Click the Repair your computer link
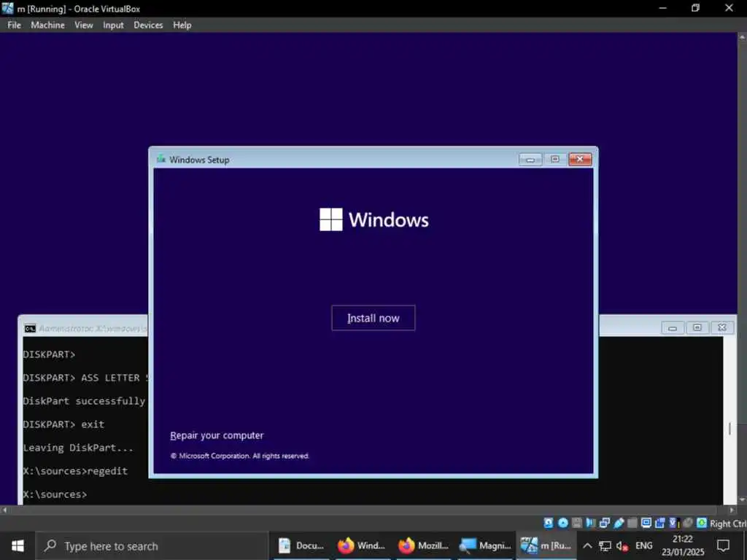The height and width of the screenshot is (560, 747). 217,435
